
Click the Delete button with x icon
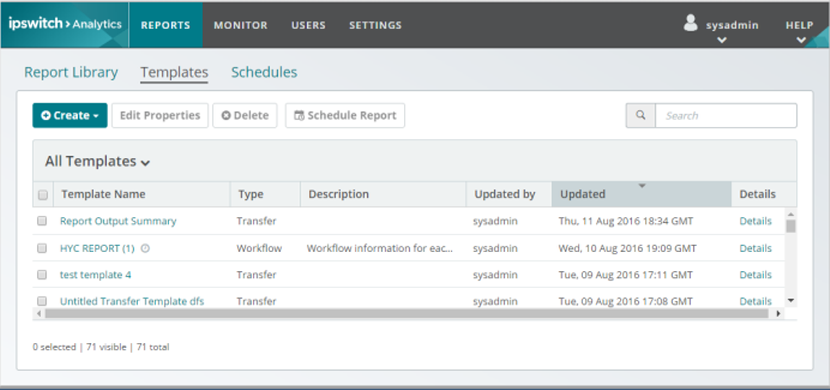245,115
